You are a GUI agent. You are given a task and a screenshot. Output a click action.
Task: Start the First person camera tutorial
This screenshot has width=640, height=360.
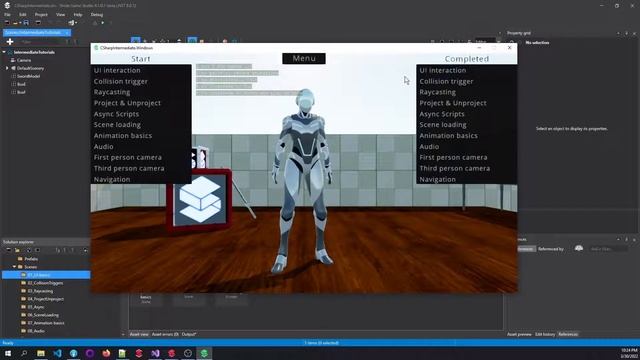(x=128, y=157)
